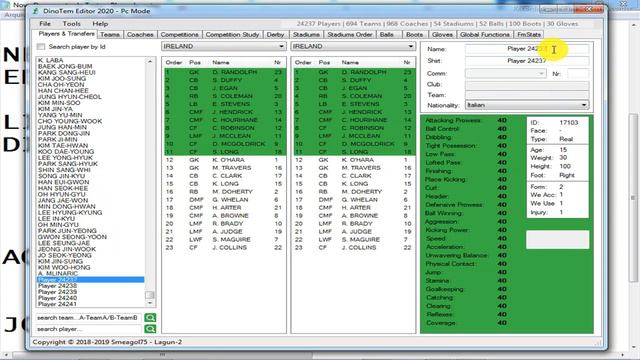Select G. WHELAN in right squad list
The image size is (640, 360).
click(360, 200)
